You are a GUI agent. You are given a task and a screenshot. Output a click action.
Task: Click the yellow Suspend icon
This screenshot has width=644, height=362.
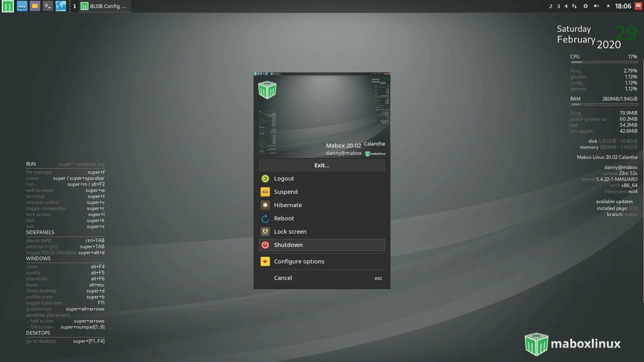pos(265,192)
